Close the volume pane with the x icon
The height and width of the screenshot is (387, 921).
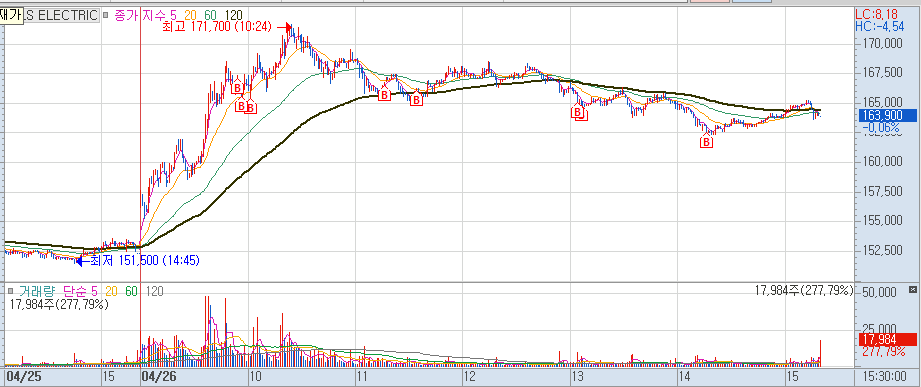coord(912,290)
